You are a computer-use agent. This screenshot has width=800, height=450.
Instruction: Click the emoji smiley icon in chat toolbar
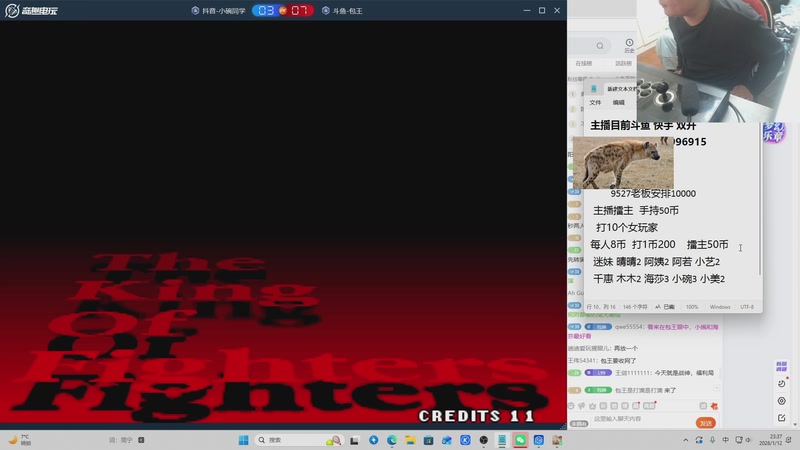click(571, 406)
